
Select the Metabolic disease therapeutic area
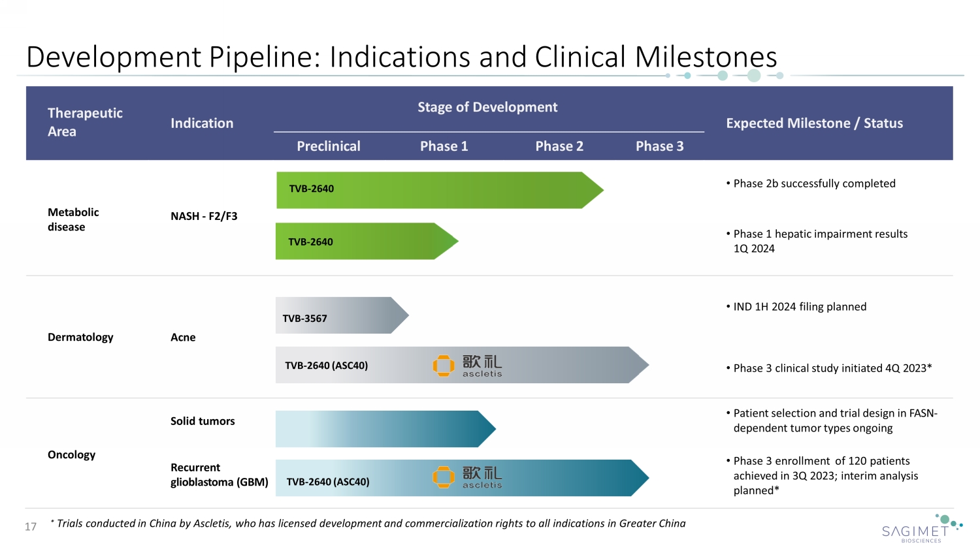click(x=73, y=219)
